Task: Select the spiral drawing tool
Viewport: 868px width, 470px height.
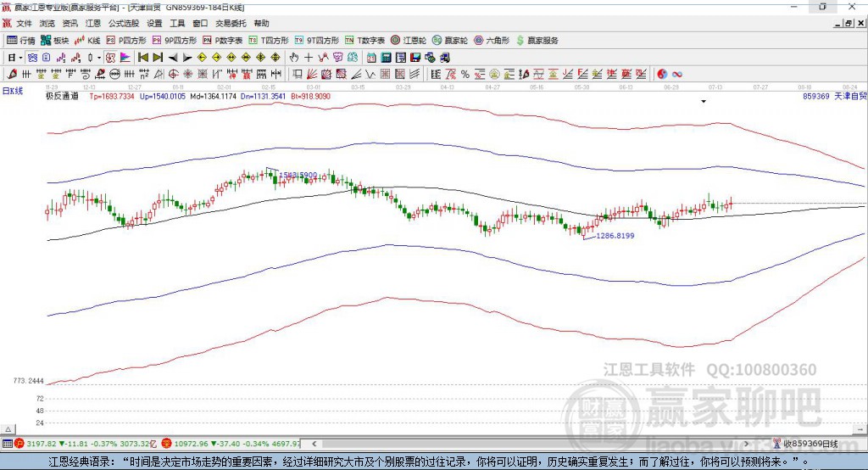Action: point(86,75)
